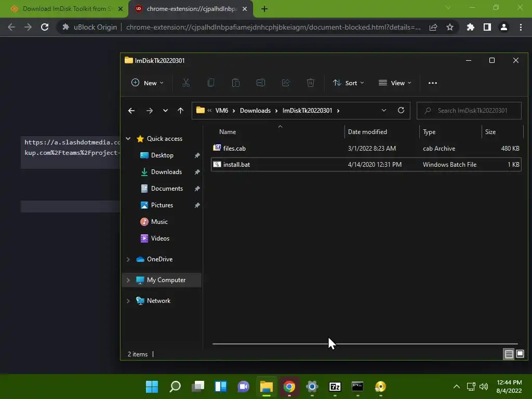Collapse the Quick access tree
Screen dimensions: 532x399
(128, 138)
